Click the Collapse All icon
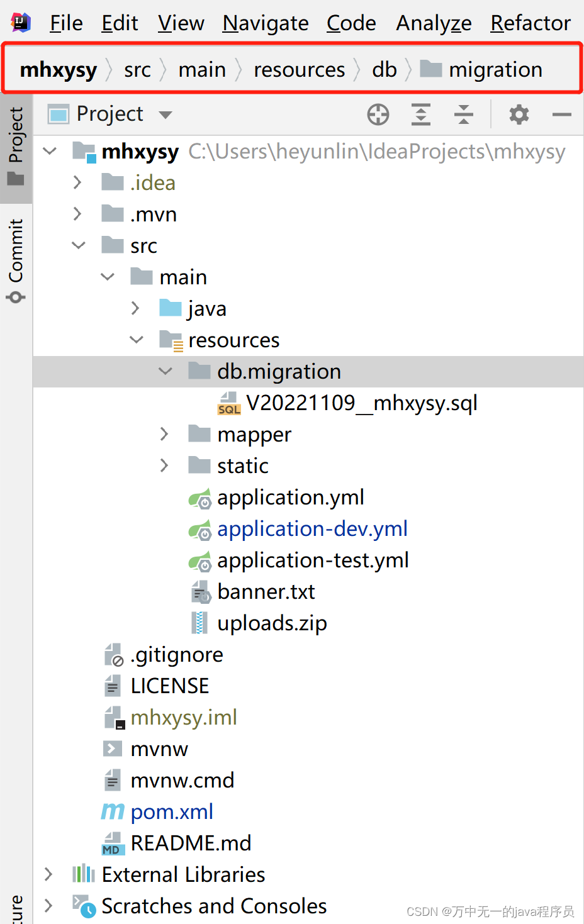This screenshot has height=924, width=584. click(464, 114)
